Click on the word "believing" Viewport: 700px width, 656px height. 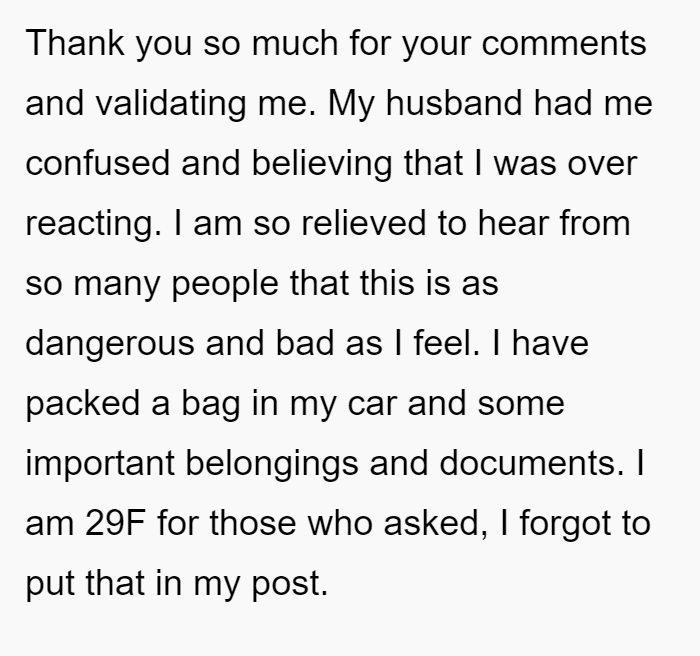pos(322,163)
